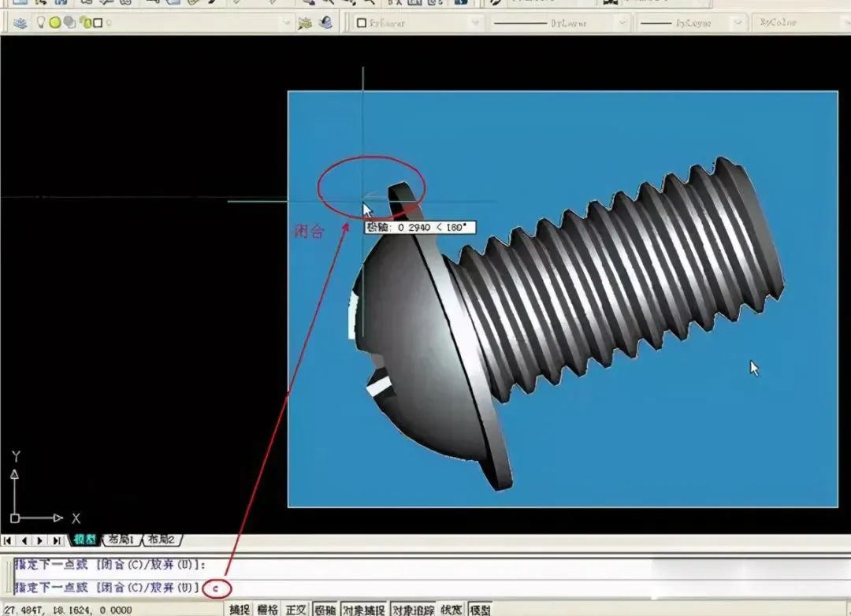The image size is (851, 616).
Task: Switch to the 布局1 layout tab
Action: 121,540
